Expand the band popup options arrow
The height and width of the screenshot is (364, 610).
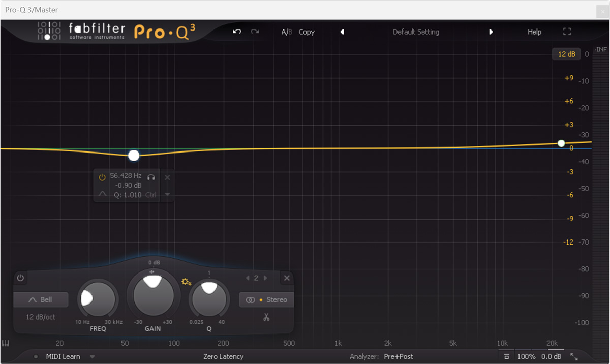167,194
